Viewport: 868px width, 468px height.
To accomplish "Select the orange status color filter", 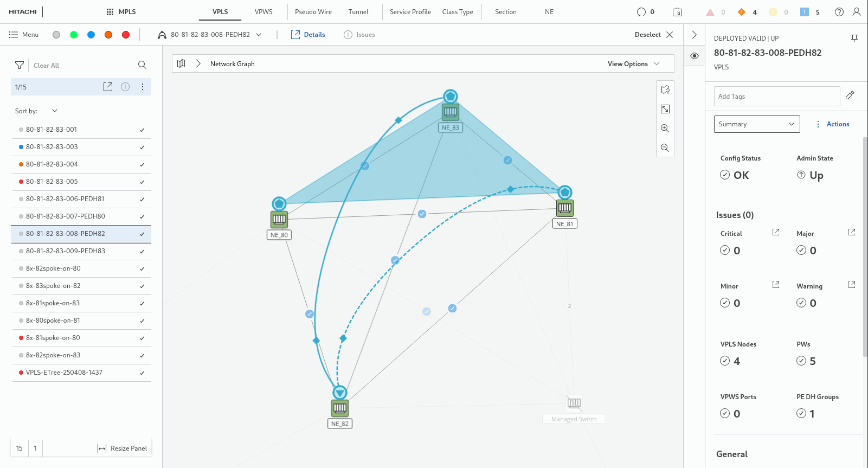I will point(108,35).
